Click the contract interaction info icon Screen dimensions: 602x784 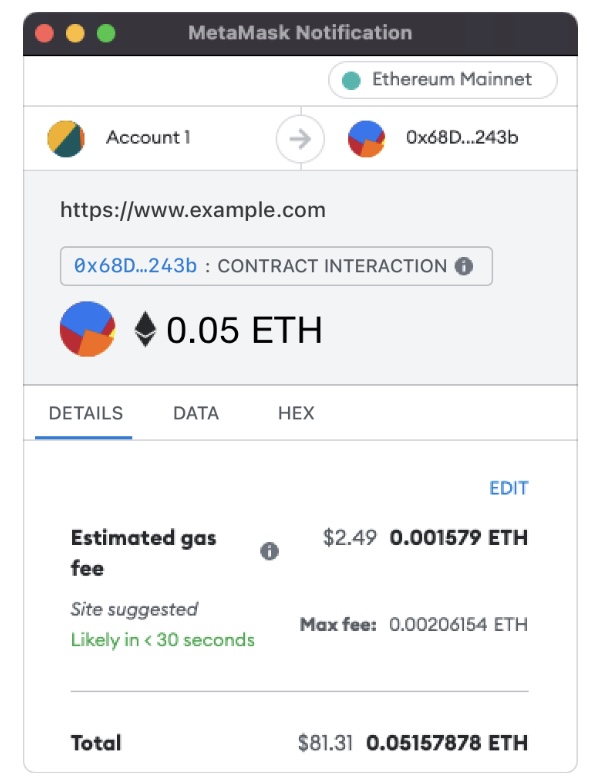463,266
